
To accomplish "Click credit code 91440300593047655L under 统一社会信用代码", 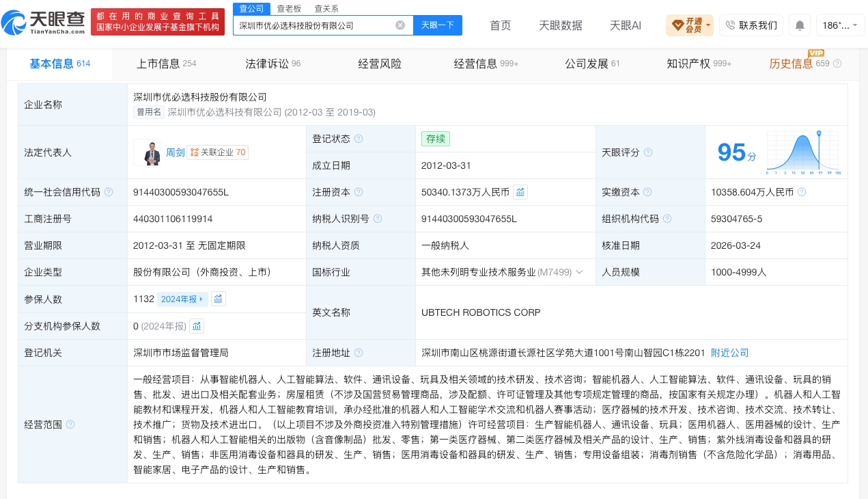I will 181,192.
